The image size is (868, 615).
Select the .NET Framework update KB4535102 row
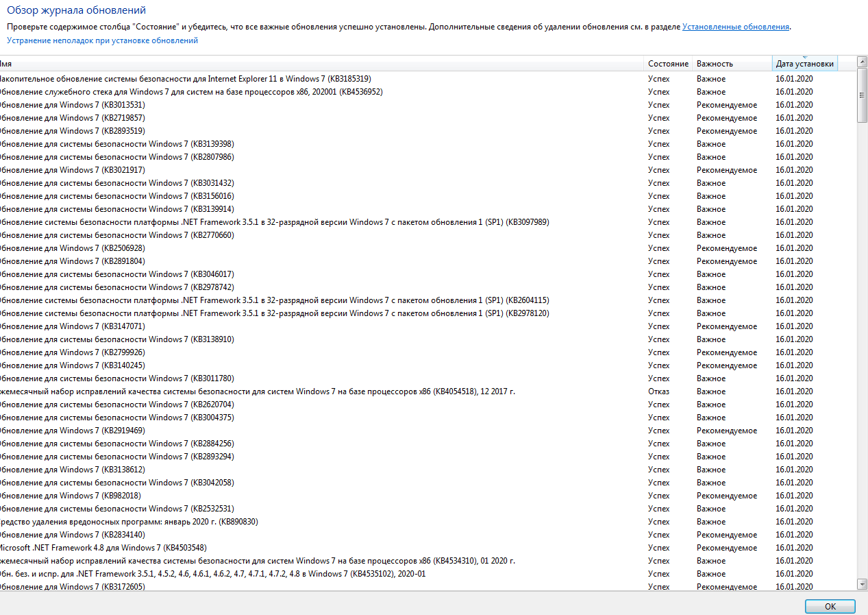pyautogui.click(x=428, y=574)
